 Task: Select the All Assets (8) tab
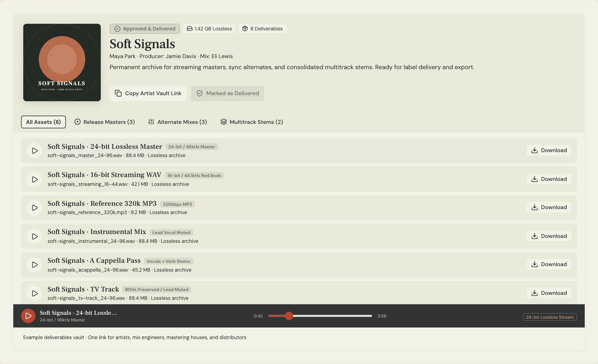point(43,122)
